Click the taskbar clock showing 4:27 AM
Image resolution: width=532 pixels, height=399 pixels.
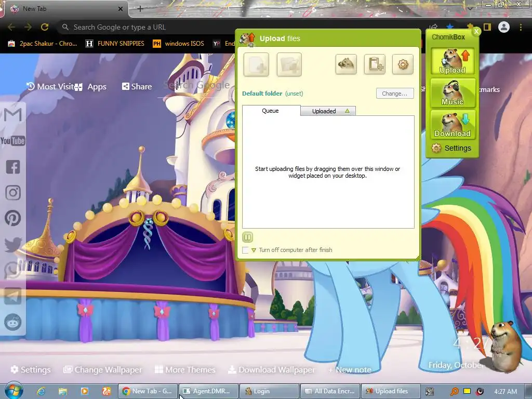506,391
